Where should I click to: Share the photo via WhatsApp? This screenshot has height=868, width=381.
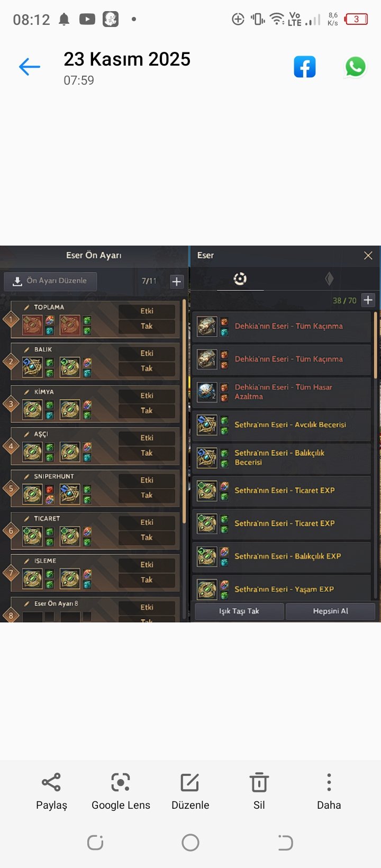coord(355,67)
